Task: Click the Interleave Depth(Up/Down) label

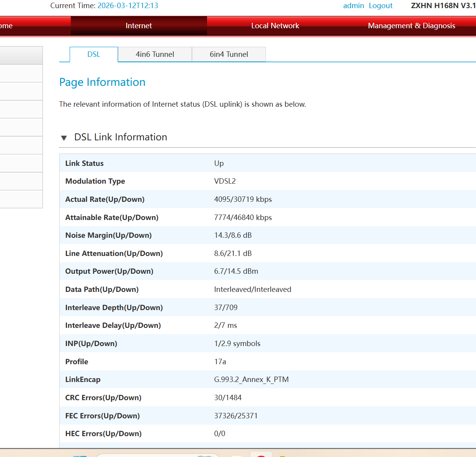Action: point(114,307)
